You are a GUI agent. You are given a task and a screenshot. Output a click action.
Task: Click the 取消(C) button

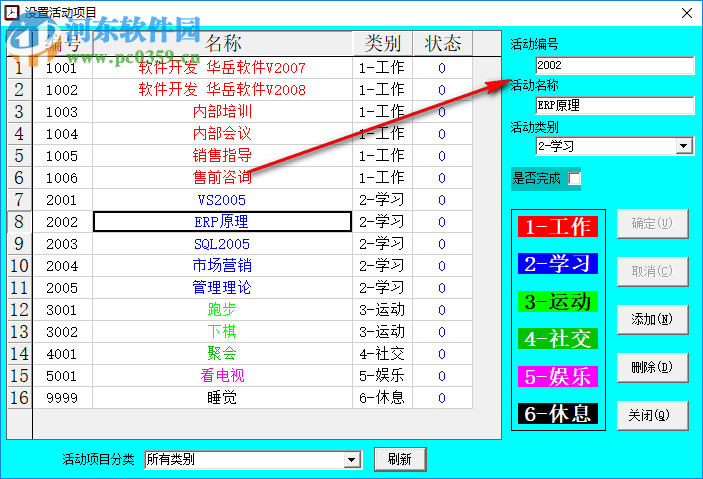coord(652,271)
